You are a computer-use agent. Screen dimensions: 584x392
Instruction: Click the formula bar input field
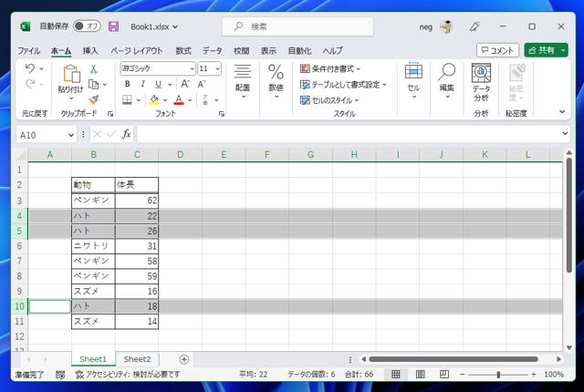[349, 134]
